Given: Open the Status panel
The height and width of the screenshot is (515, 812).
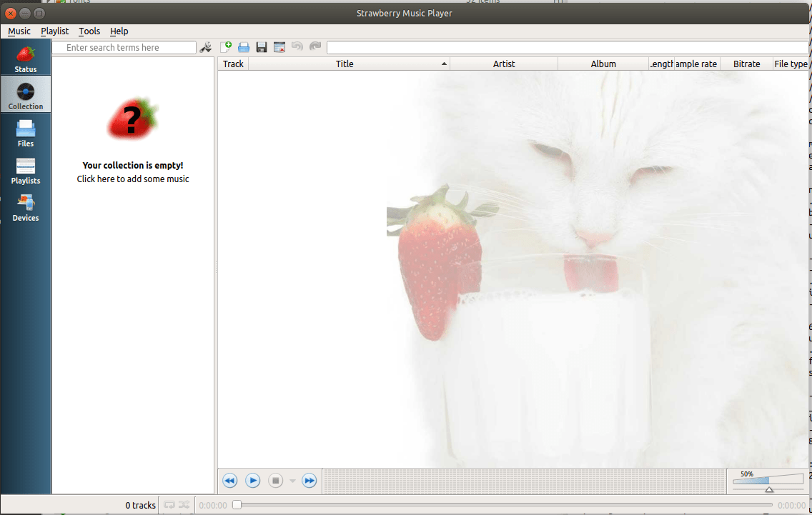Looking at the screenshot, I should (26, 57).
